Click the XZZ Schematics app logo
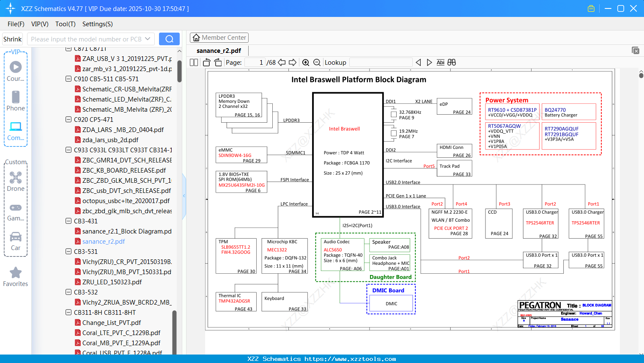Viewport: 644px width, 363px height. coord(11,8)
